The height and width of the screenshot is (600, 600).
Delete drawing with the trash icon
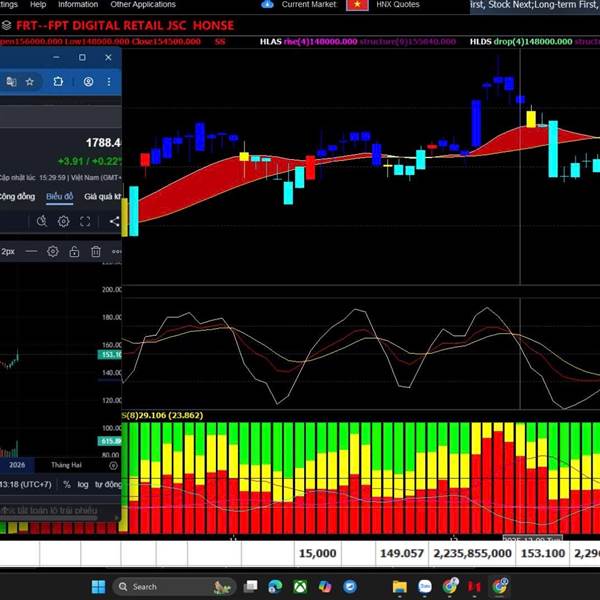coord(96,251)
